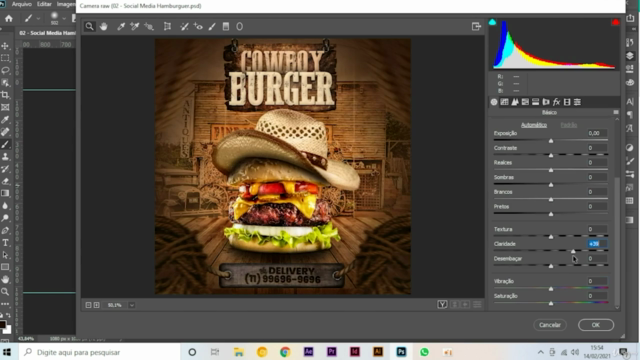Select the Color Sampler tool

click(x=135, y=27)
